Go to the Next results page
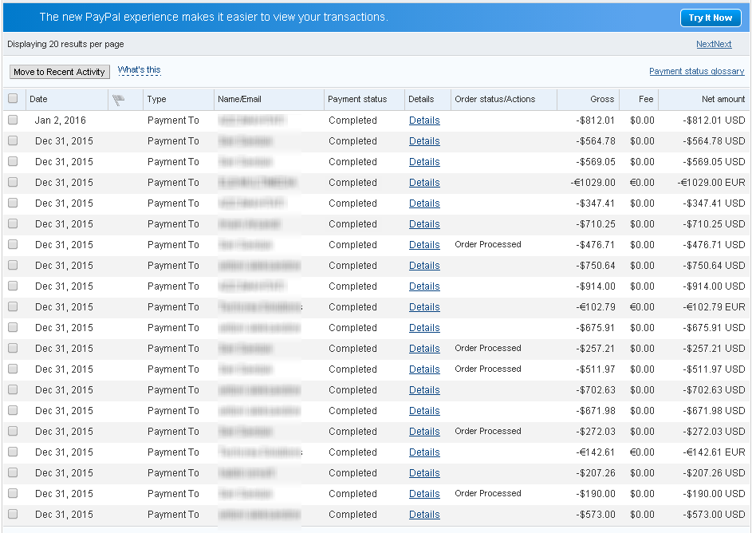756x533 pixels. (x=713, y=44)
